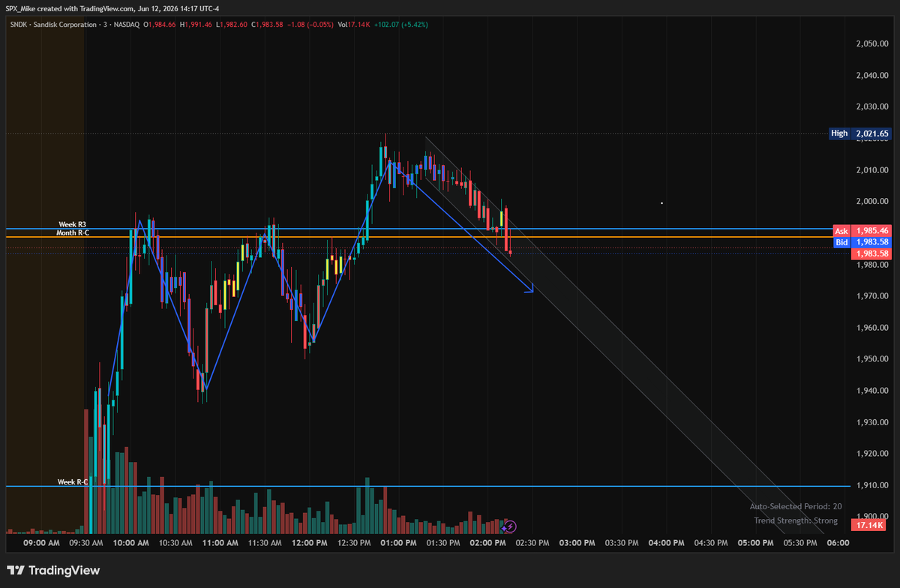This screenshot has height=588, width=900.
Task: Click the 1,960.00 price axis label
Action: tap(872, 328)
